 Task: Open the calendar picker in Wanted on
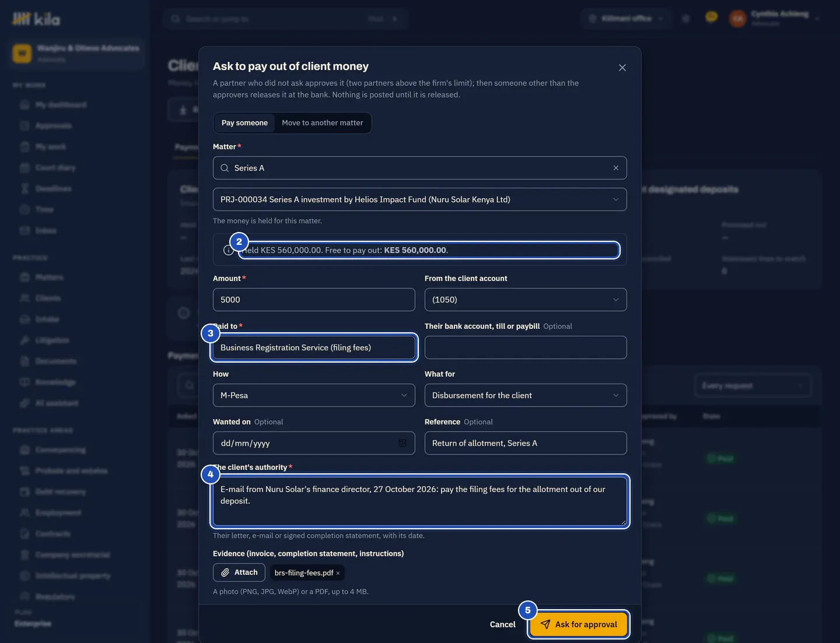click(402, 443)
